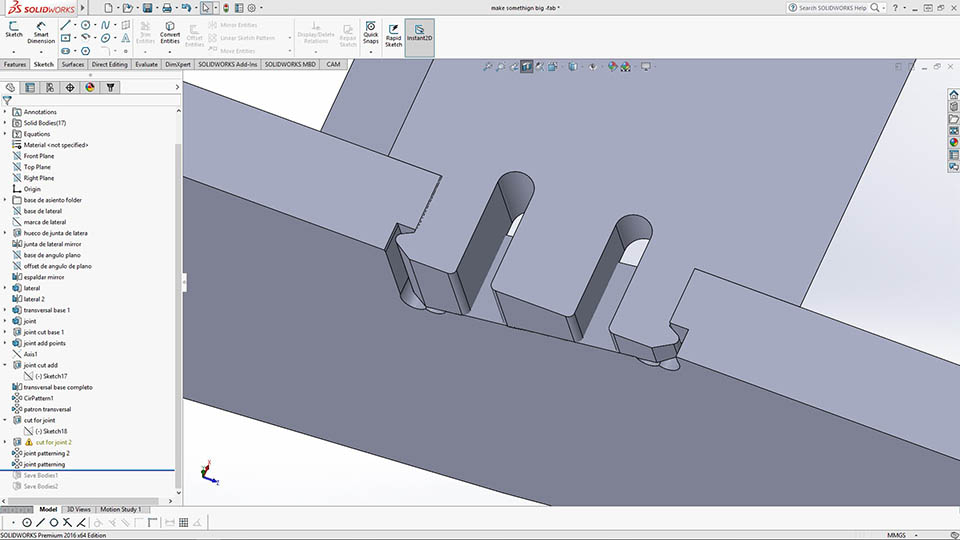Click the Zoom to Fit view icon

pos(487,66)
